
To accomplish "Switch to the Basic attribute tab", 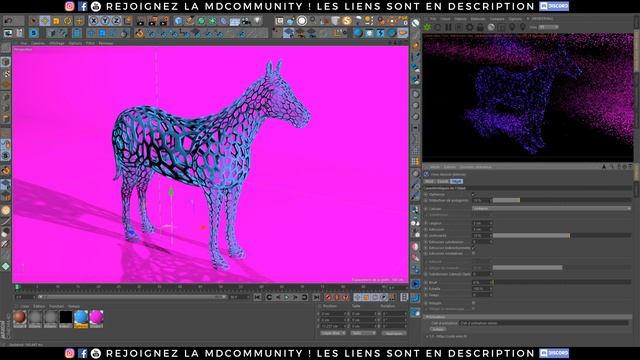I will click(x=429, y=181).
